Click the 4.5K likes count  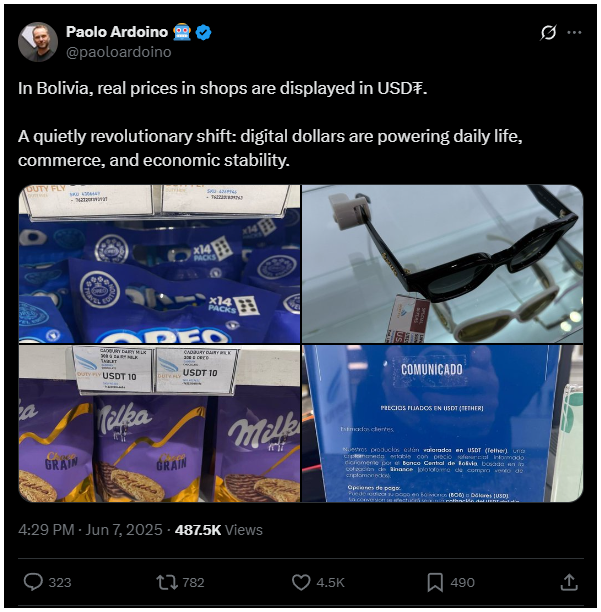[x=331, y=582]
